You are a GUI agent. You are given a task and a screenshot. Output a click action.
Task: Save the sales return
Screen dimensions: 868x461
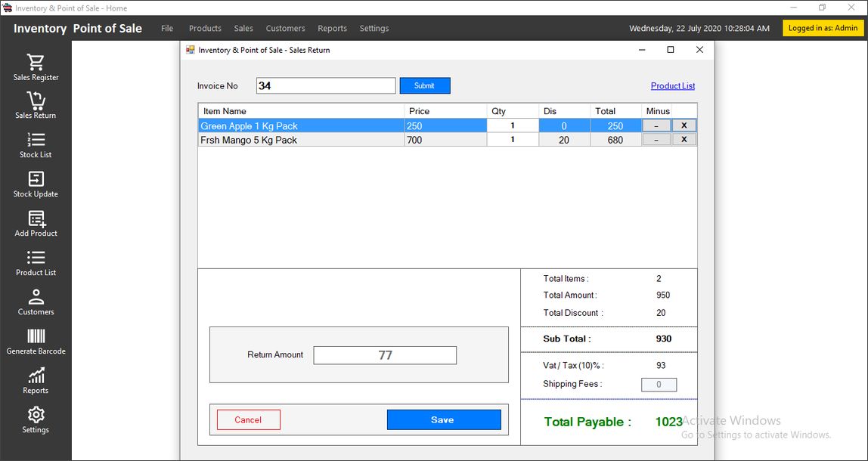coord(443,420)
